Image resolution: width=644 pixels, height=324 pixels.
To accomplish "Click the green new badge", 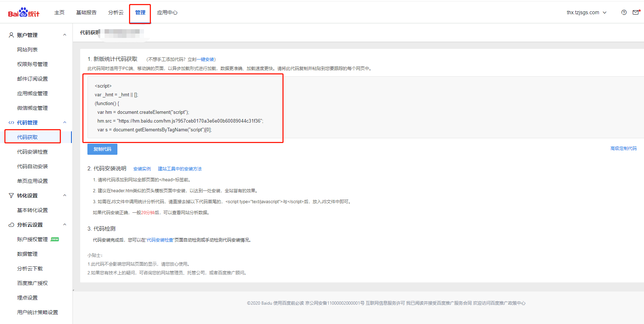I will 55,239.
